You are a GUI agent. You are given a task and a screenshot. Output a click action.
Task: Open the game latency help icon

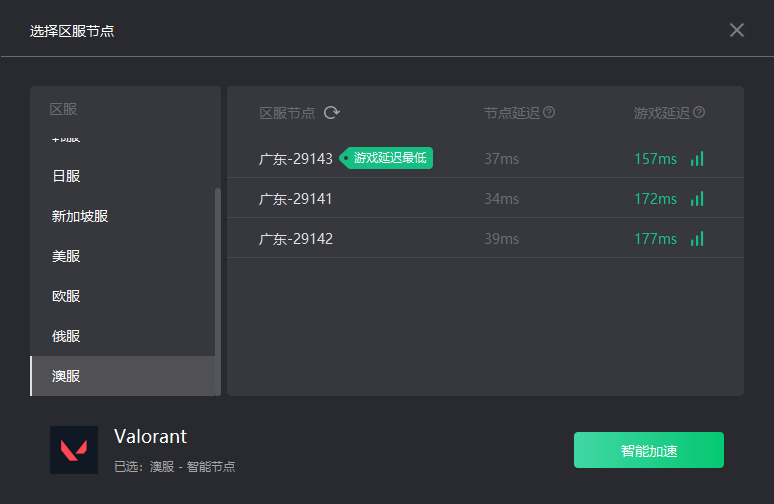(699, 113)
